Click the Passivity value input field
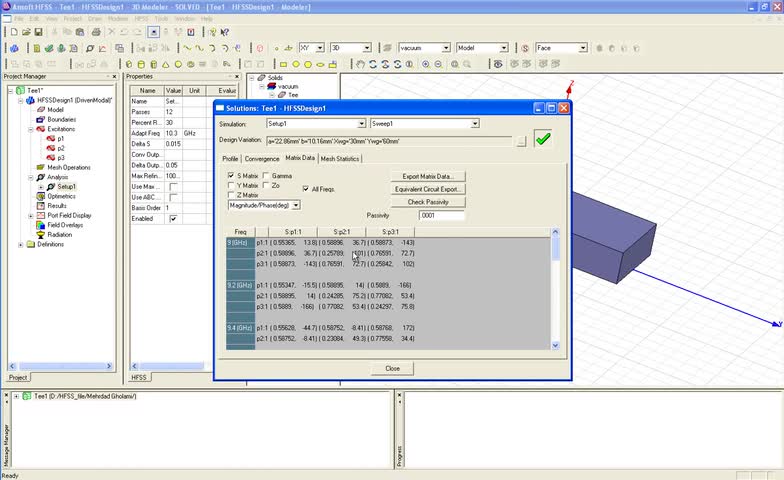The width and height of the screenshot is (784, 480). [x=442, y=216]
